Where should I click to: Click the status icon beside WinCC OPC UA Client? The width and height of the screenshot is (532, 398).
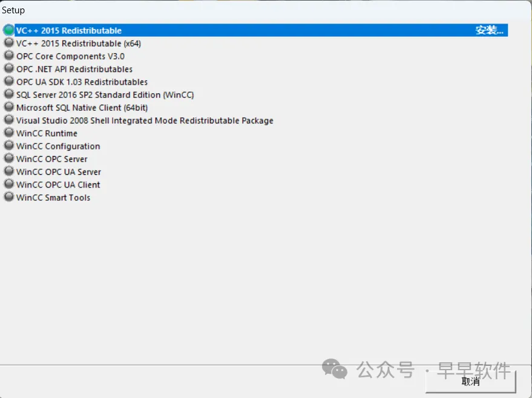tap(9, 184)
